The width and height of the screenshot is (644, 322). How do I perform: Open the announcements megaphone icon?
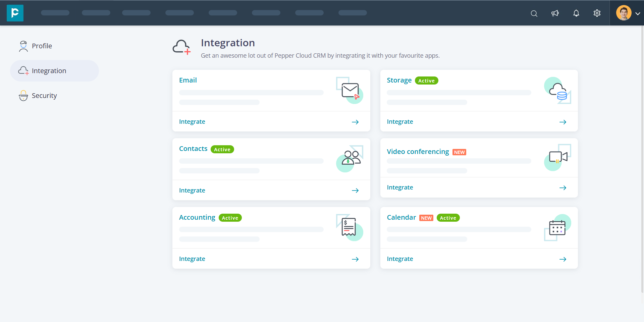(555, 13)
